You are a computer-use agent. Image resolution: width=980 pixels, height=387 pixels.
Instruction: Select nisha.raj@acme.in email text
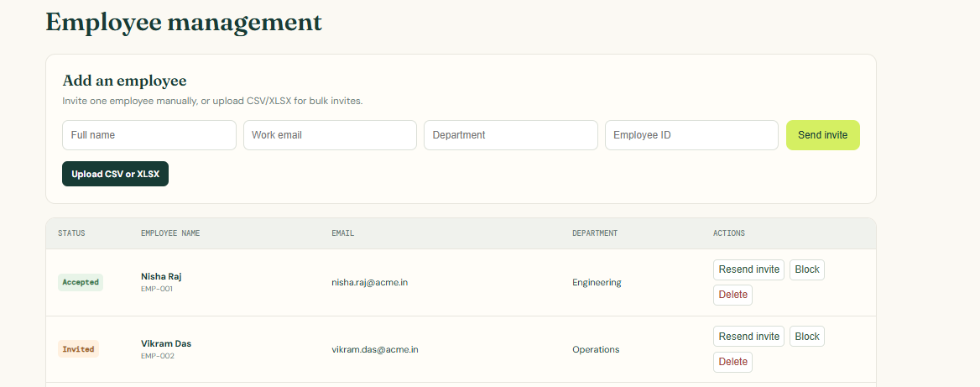pyautogui.click(x=369, y=282)
